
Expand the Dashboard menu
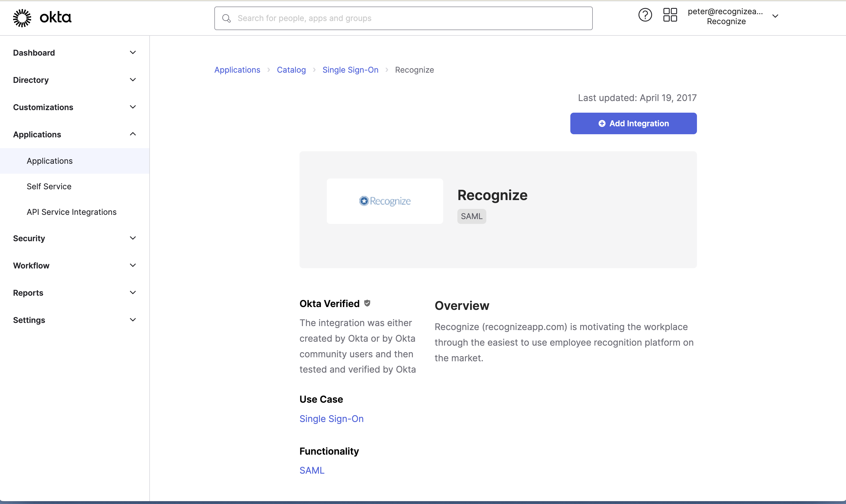point(74,52)
